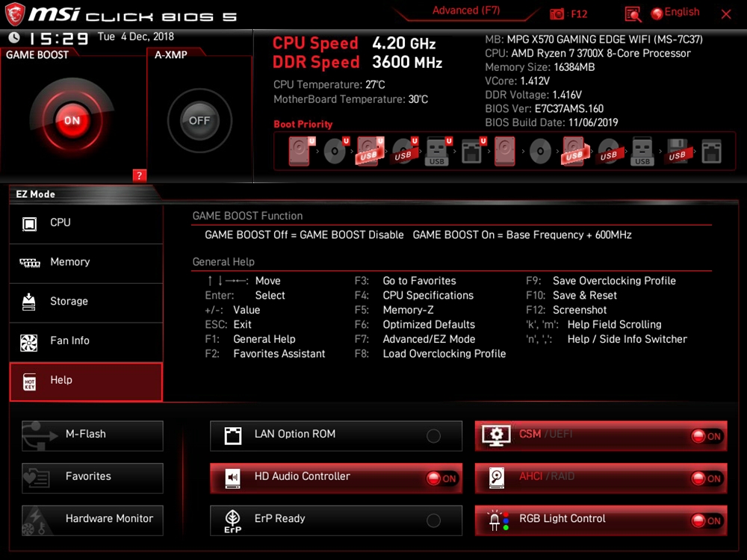Toggle the RGB Light Control ON switch
This screenshot has width=747, height=560.
click(x=707, y=521)
